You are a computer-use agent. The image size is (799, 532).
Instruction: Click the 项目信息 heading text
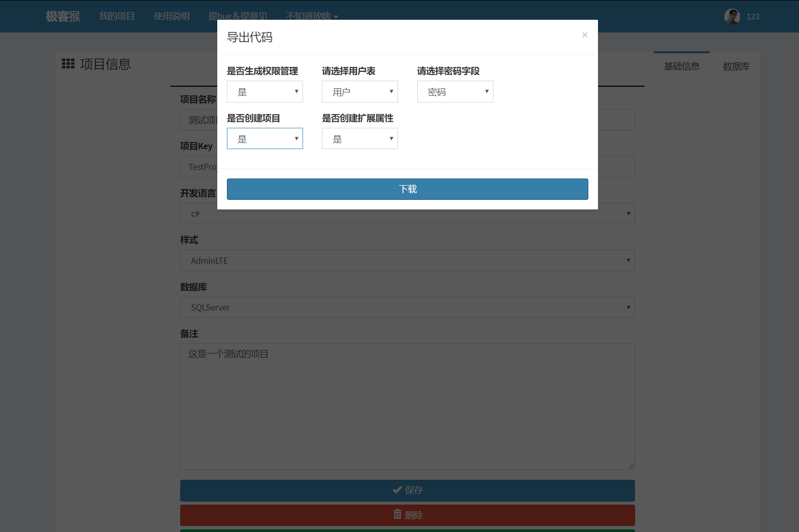tap(106, 64)
